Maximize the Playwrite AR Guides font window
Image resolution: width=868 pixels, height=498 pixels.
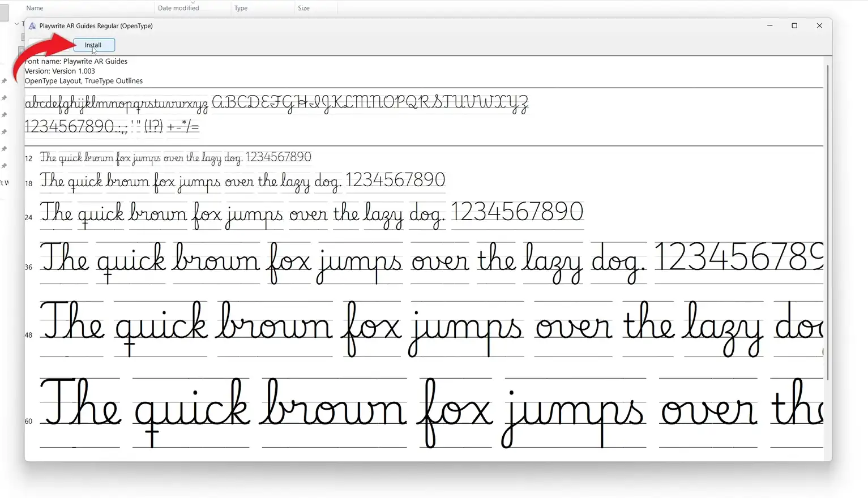coord(794,25)
